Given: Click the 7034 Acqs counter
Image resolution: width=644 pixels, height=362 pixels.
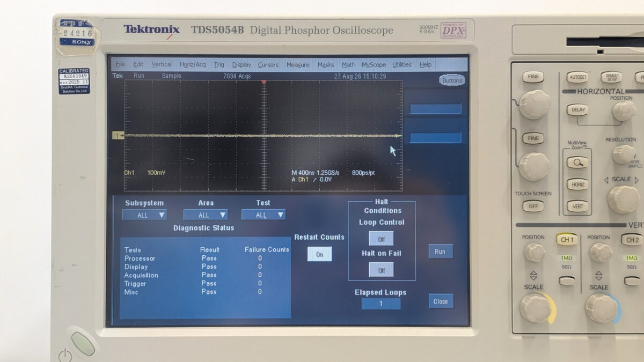Looking at the screenshot, I should 237,76.
